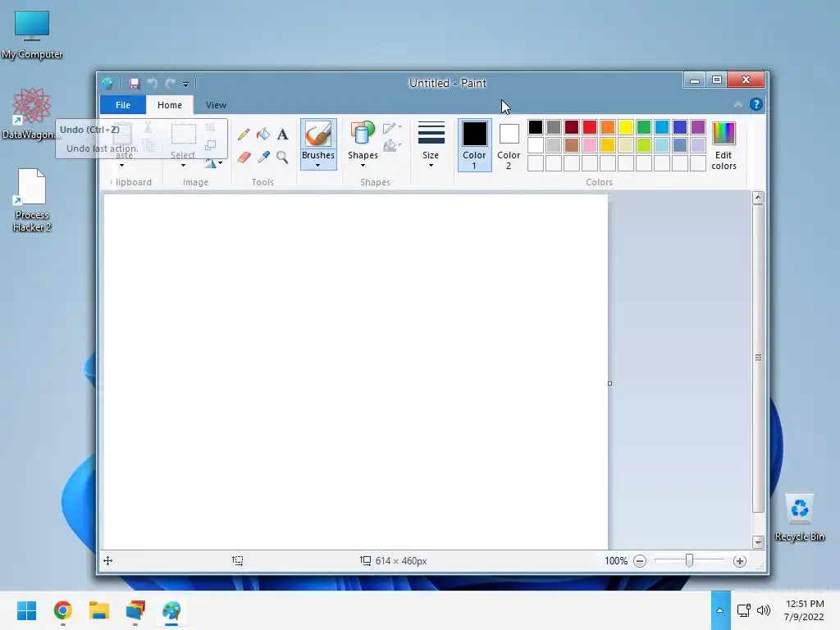
Task: Expand the Shapes dropdown arrow
Action: [x=363, y=165]
